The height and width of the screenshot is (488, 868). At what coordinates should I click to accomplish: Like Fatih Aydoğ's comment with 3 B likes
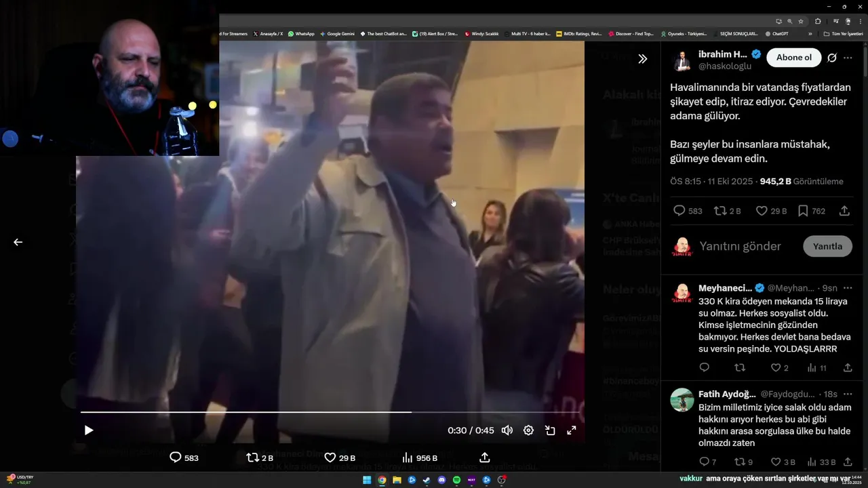click(x=783, y=462)
